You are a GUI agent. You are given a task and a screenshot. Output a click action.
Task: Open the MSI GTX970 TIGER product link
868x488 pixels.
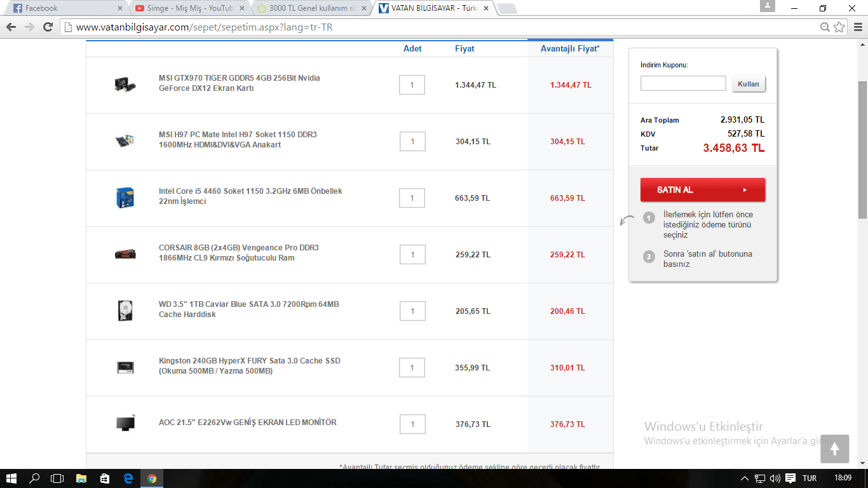240,83
